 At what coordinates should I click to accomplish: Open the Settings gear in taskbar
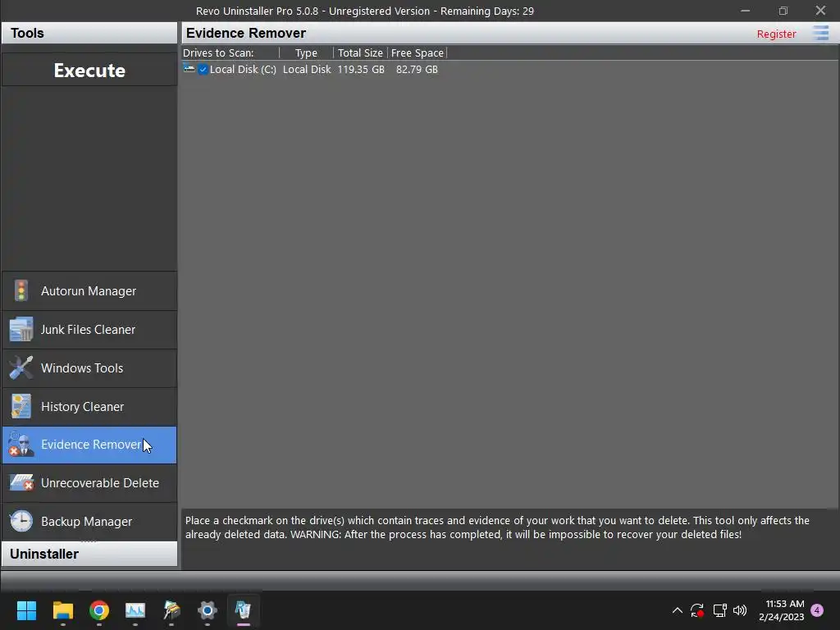tap(208, 610)
